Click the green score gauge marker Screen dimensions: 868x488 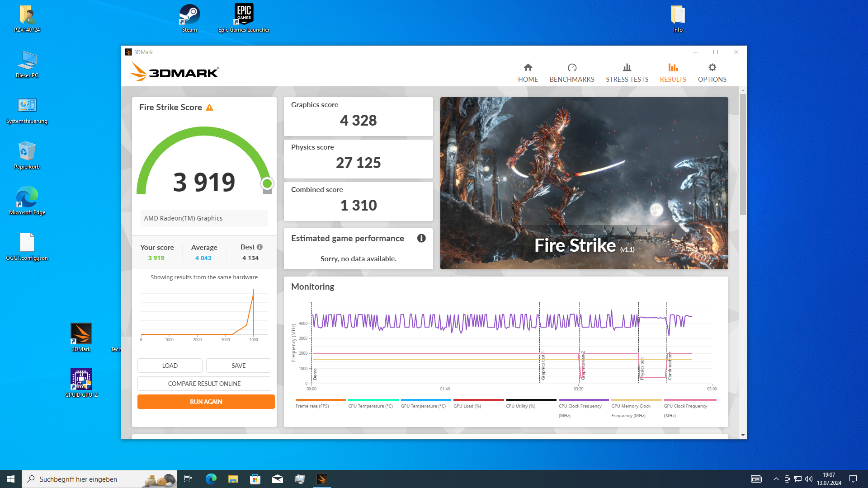267,183
